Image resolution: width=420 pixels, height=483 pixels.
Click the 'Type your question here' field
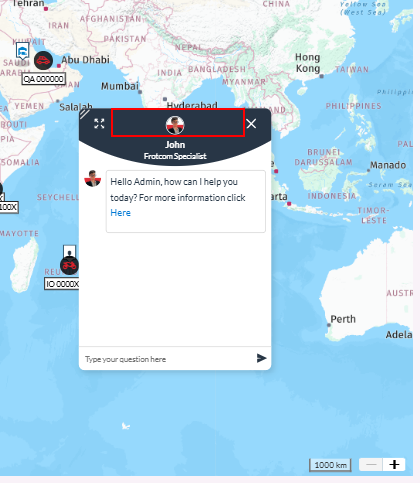tap(167, 359)
